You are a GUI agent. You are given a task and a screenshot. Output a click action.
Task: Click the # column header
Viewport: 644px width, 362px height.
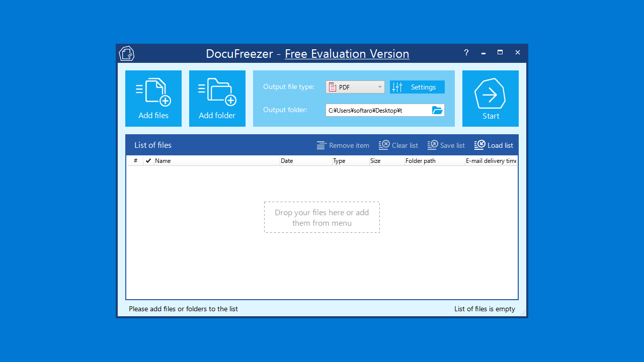tap(135, 161)
